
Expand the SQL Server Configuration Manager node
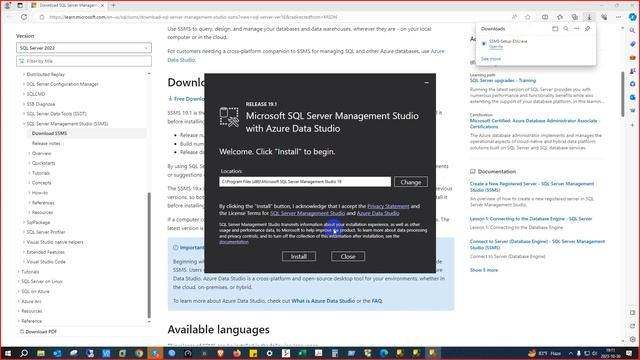tap(24, 84)
